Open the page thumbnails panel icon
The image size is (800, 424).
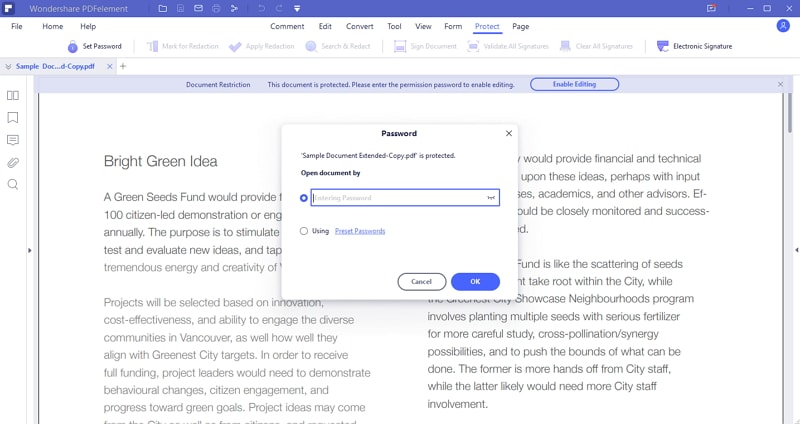(13, 95)
